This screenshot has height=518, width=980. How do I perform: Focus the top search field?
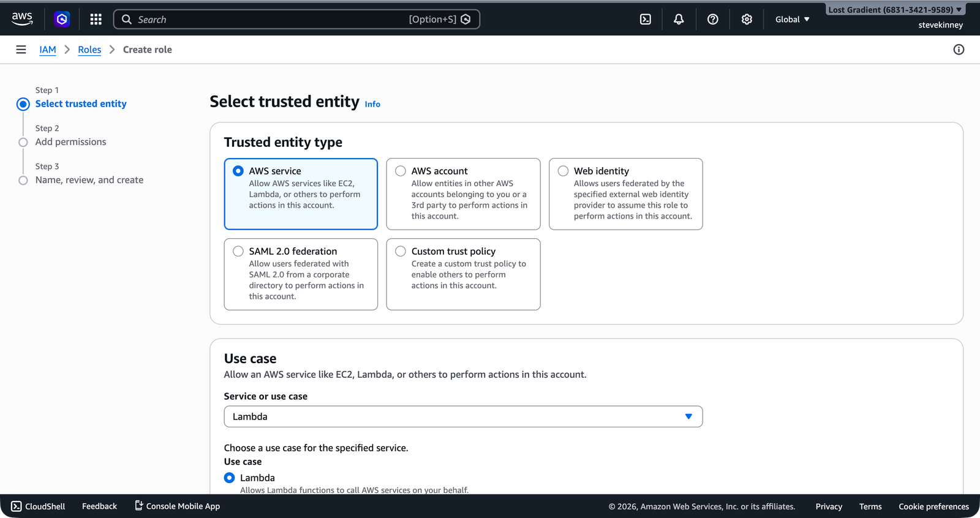coord(296,20)
